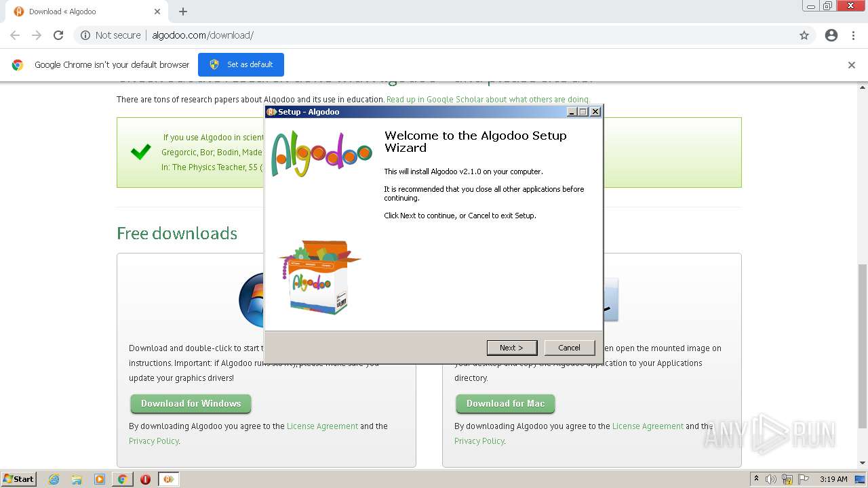Bookmark this page with the star icon
The height and width of the screenshot is (488, 868).
[x=804, y=35]
